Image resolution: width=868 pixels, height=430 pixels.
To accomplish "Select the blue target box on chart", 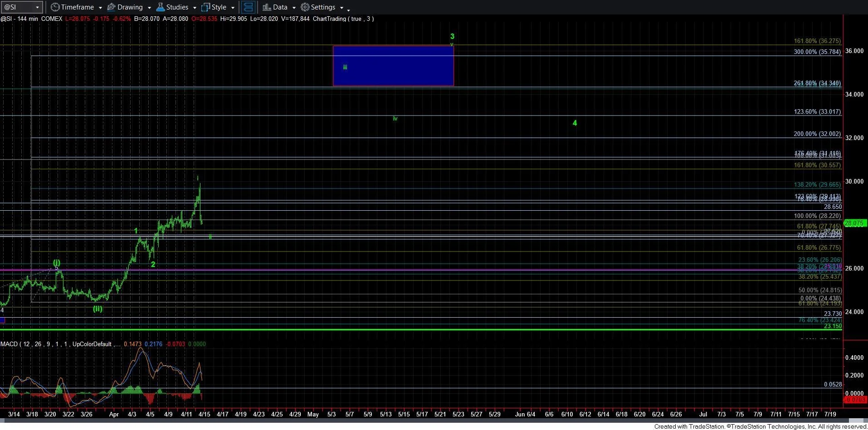I will pos(393,66).
